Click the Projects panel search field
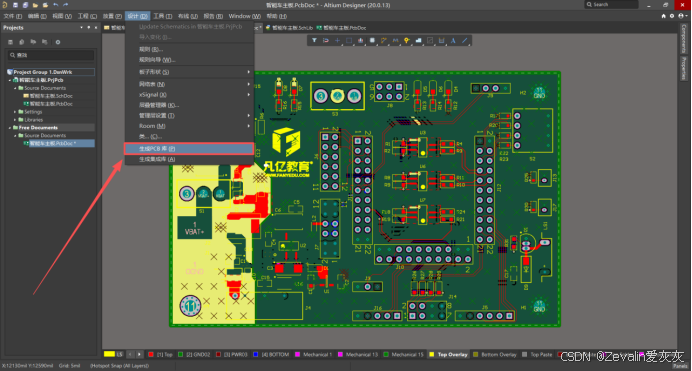This screenshot has height=371, width=692. click(x=51, y=55)
